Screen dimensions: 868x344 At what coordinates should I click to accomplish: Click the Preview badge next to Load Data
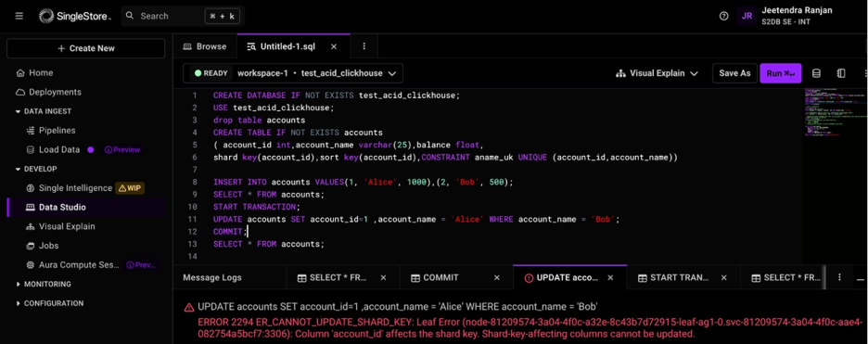click(122, 150)
